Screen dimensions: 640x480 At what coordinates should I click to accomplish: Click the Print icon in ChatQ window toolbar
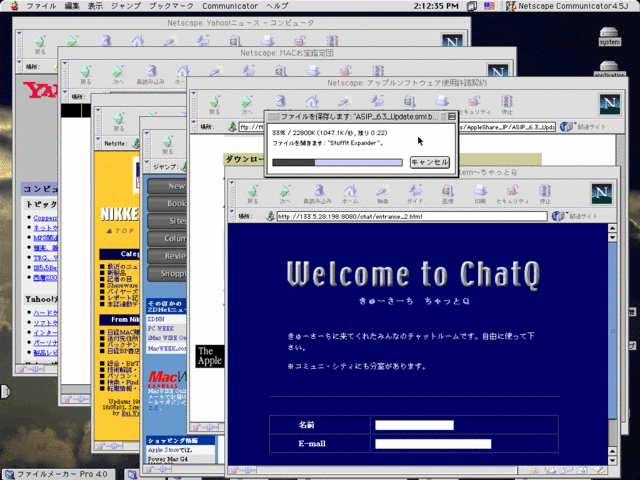(x=479, y=193)
